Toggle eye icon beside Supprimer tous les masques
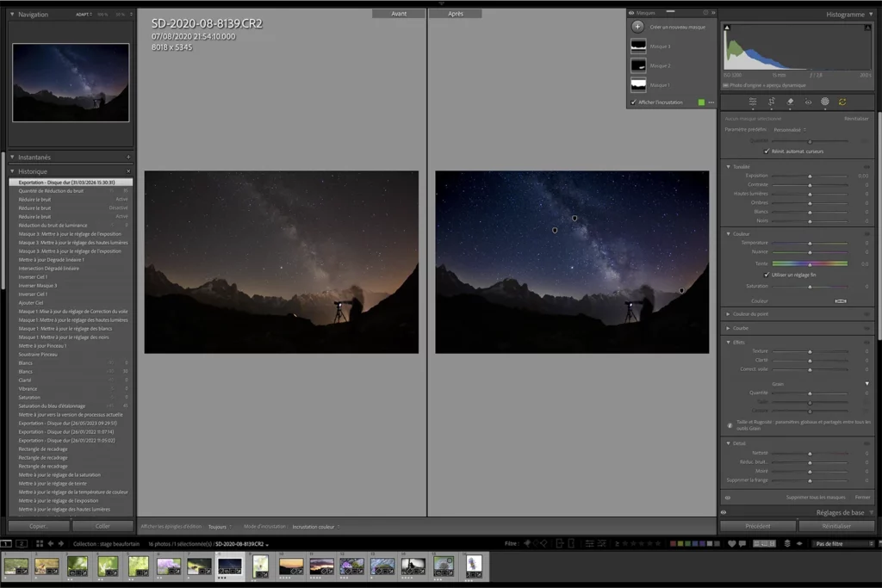The height and width of the screenshot is (588, 882). pos(727,498)
